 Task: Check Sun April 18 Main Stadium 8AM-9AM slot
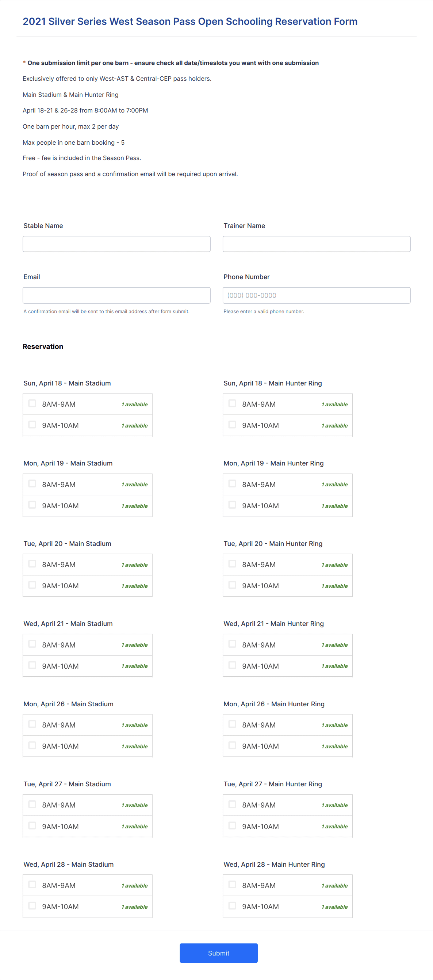tap(32, 403)
